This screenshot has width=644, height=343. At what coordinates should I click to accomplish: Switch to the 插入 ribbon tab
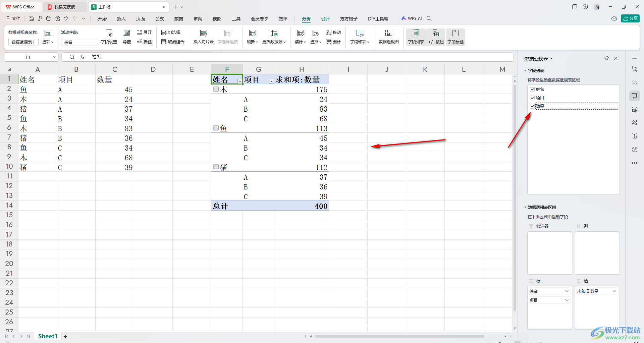tap(121, 19)
